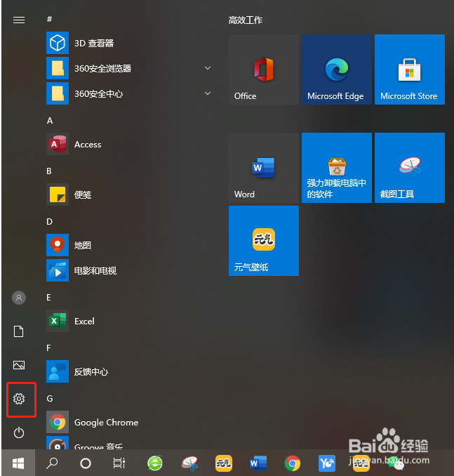Open the 强力卸载电脑中的软件 tile
Screen dimensions: 454x476
pyautogui.click(x=337, y=168)
